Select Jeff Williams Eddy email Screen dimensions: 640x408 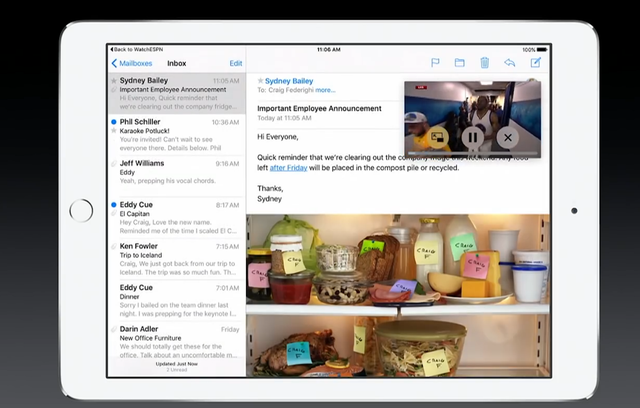[x=177, y=176]
